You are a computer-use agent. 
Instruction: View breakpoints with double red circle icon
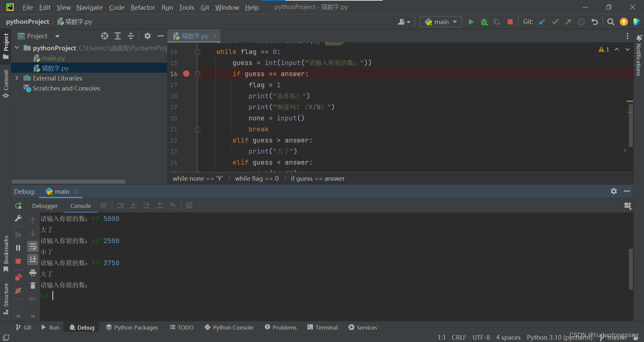point(18,277)
